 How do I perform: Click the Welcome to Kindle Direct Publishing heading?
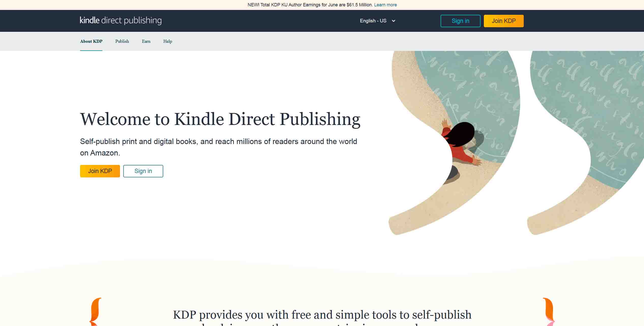220,119
